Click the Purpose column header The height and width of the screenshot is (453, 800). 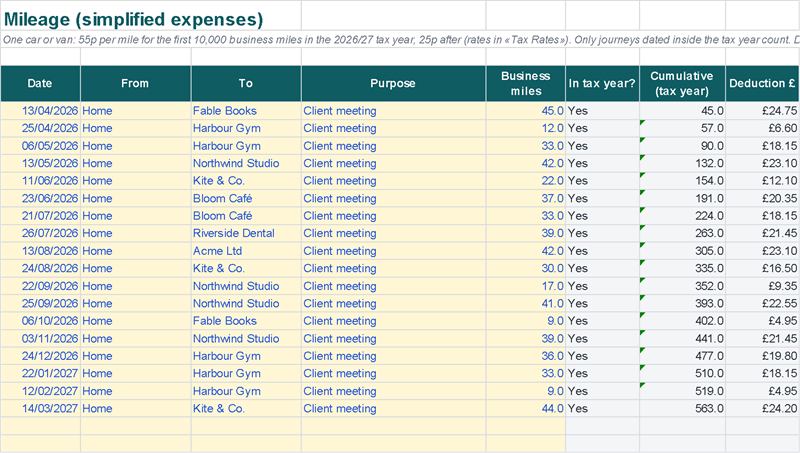393,84
